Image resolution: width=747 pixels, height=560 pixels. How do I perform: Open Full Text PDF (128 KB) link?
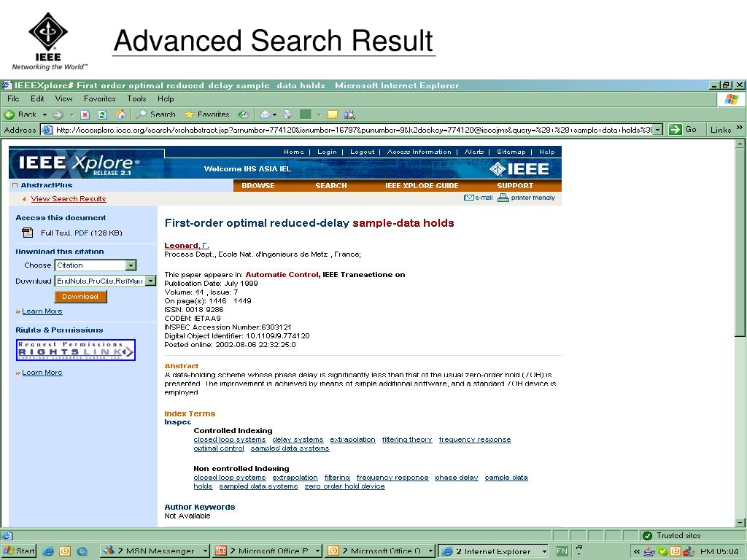coord(82,233)
